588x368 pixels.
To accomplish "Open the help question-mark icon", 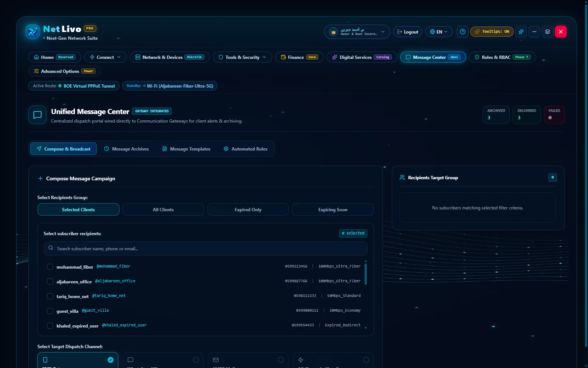I will click(x=463, y=32).
